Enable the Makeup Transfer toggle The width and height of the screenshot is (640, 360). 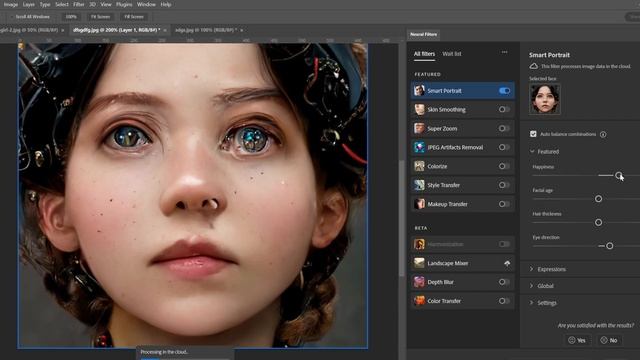(x=504, y=204)
